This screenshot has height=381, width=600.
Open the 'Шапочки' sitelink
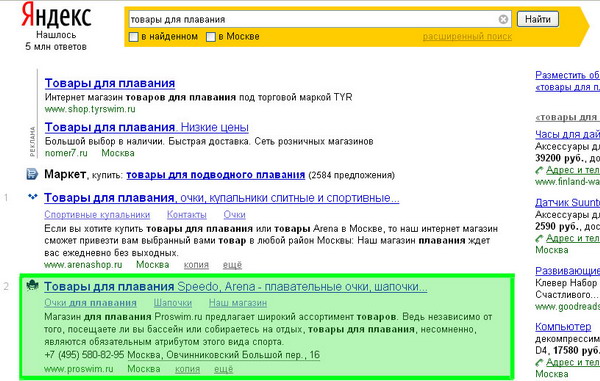(173, 303)
